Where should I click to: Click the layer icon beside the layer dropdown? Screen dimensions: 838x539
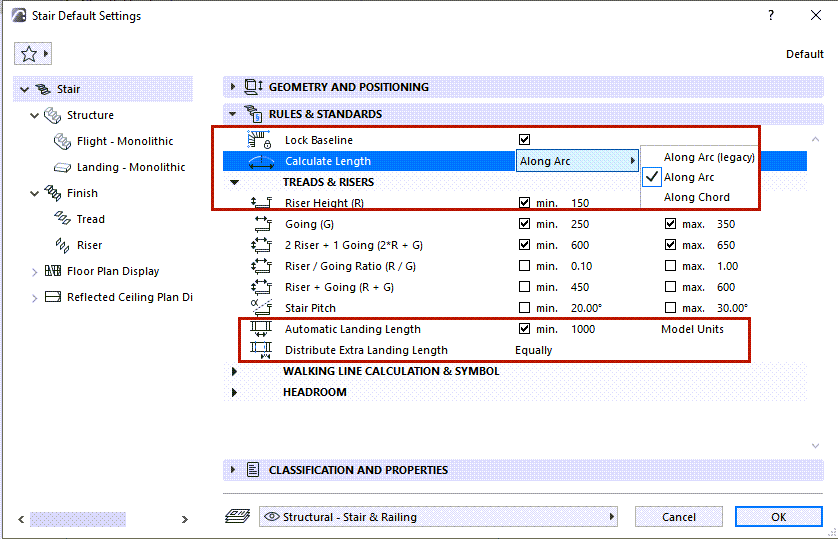(x=237, y=517)
